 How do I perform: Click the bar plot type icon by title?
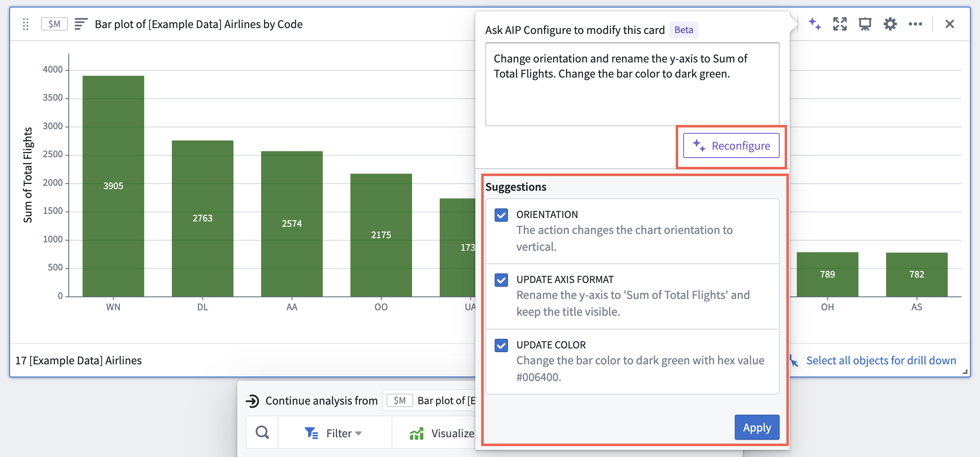(81, 24)
